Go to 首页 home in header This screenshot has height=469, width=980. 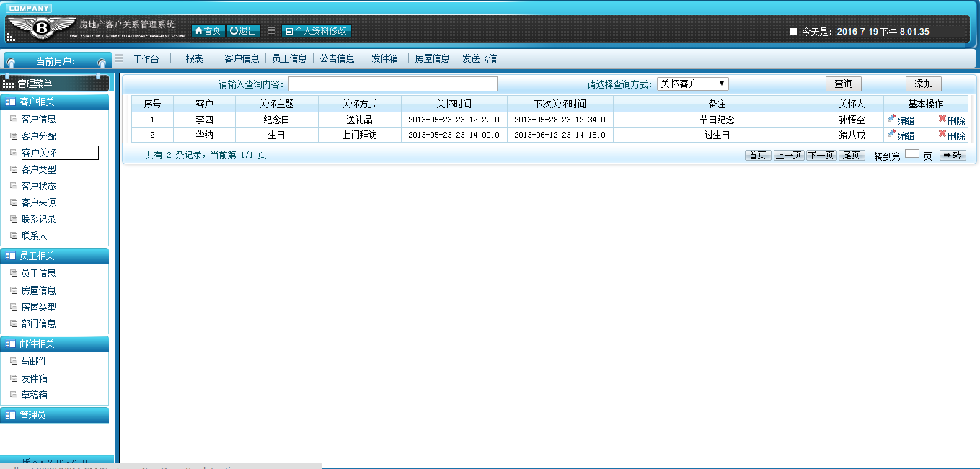point(208,31)
